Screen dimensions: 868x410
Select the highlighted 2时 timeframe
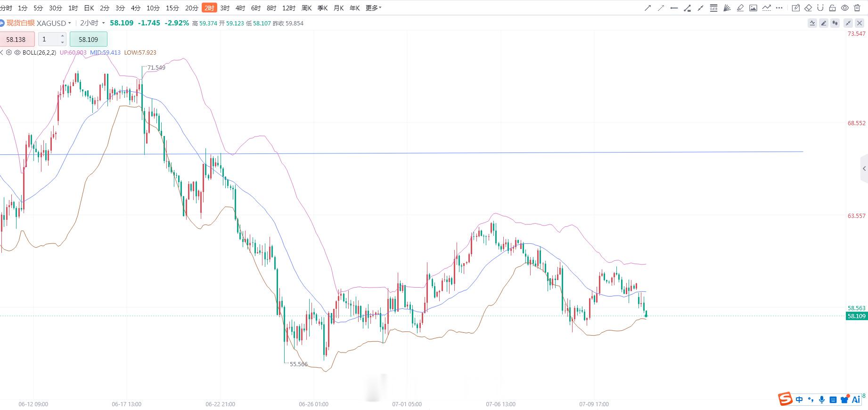209,8
